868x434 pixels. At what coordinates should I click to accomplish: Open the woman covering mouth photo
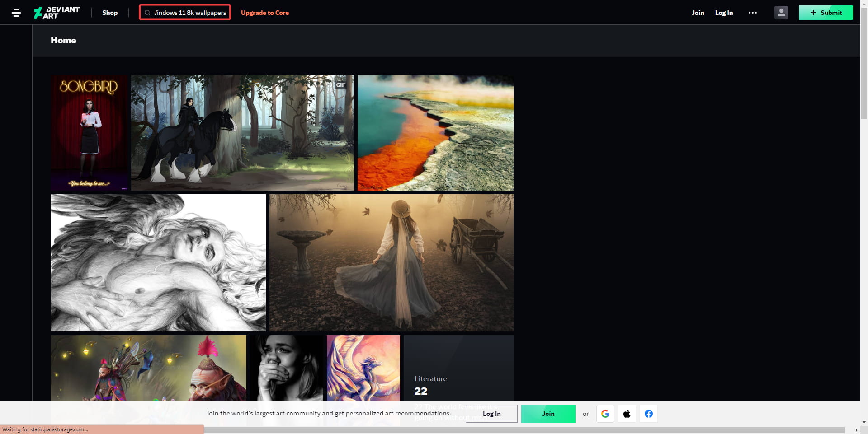pyautogui.click(x=287, y=368)
